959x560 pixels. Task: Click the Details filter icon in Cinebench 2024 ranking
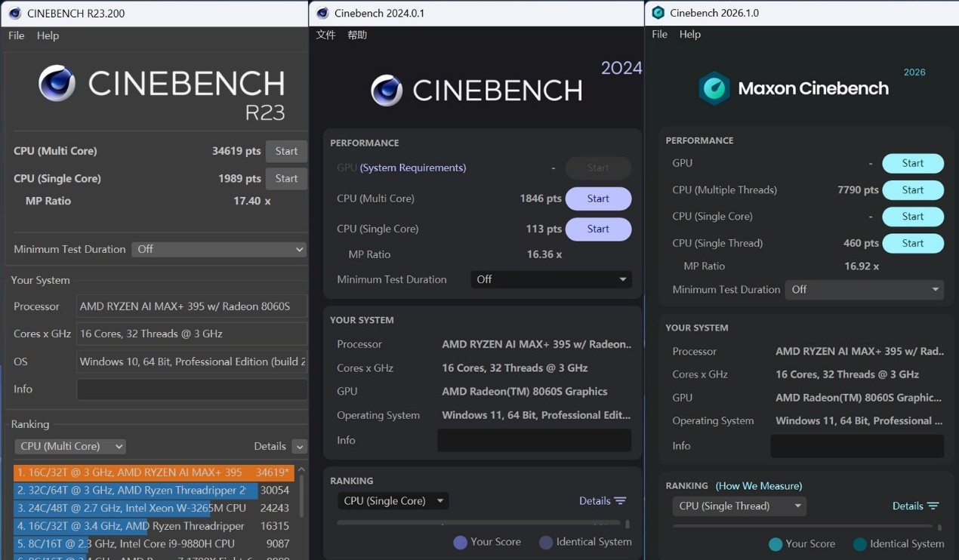620,501
